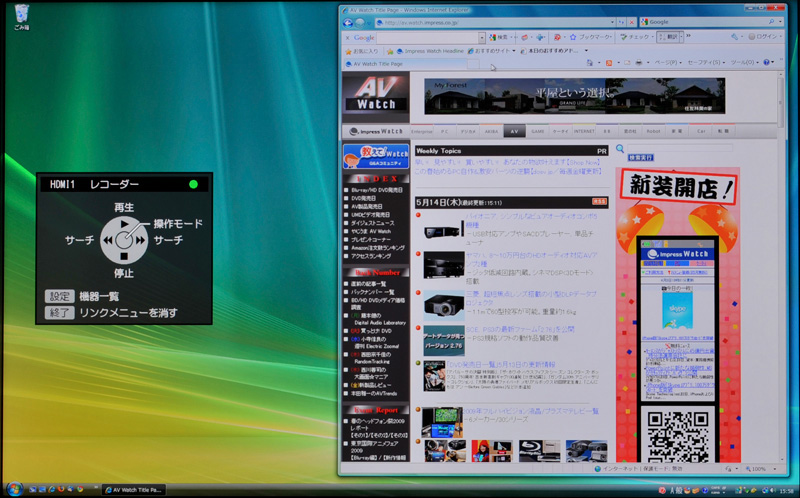Click the 100% zoom level control in status bar
Image resolution: width=800 pixels, height=498 pixels.
[760, 469]
